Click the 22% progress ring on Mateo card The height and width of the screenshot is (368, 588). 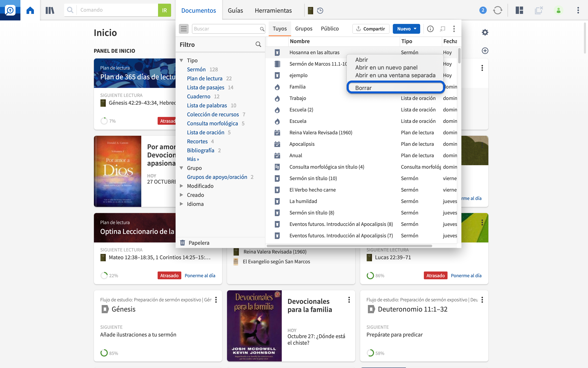104,276
